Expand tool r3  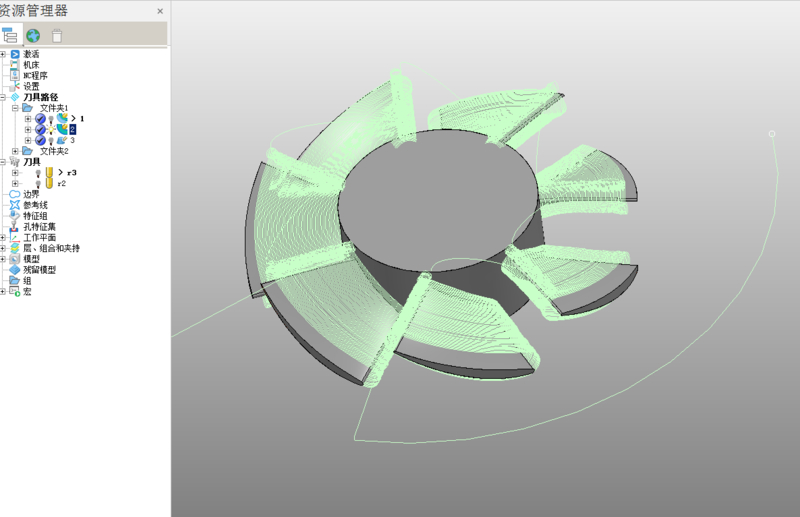pos(15,173)
